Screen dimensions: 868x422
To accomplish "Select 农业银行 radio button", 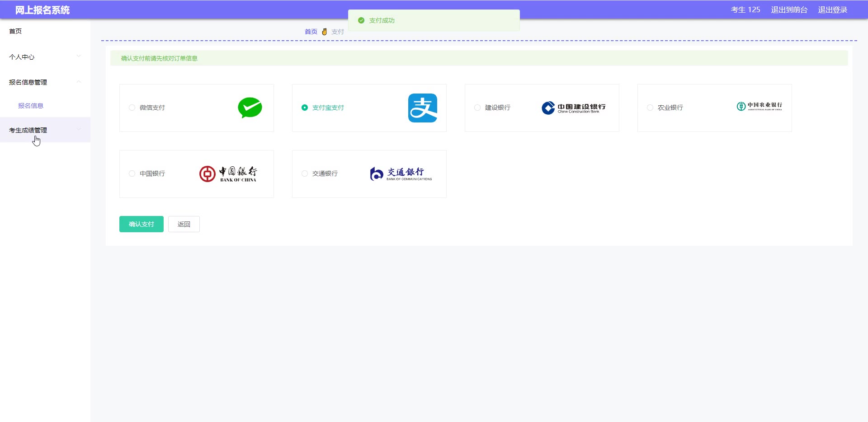I will click(x=650, y=108).
